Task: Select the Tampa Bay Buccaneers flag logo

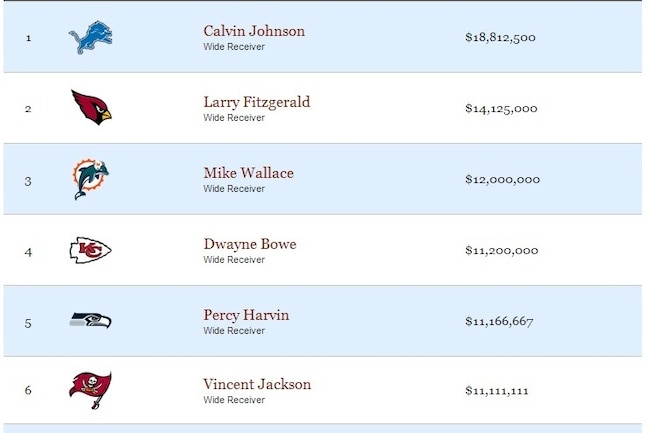Action: coord(90,390)
